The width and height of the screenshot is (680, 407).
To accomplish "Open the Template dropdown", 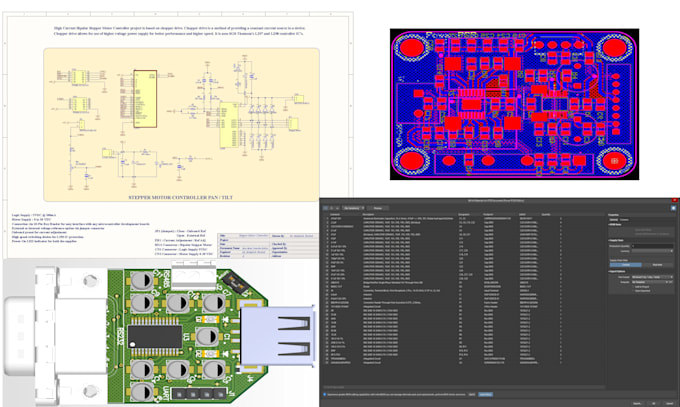I will (x=649, y=282).
